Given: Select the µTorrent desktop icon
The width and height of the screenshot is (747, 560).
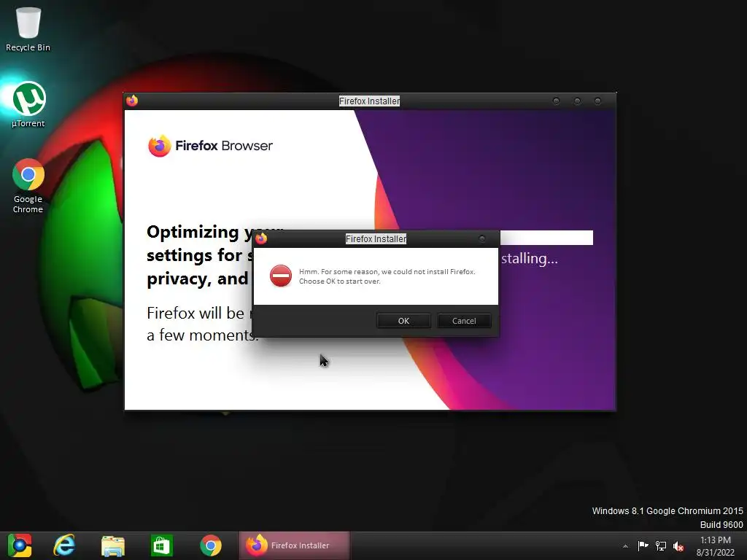Looking at the screenshot, I should click(x=28, y=105).
